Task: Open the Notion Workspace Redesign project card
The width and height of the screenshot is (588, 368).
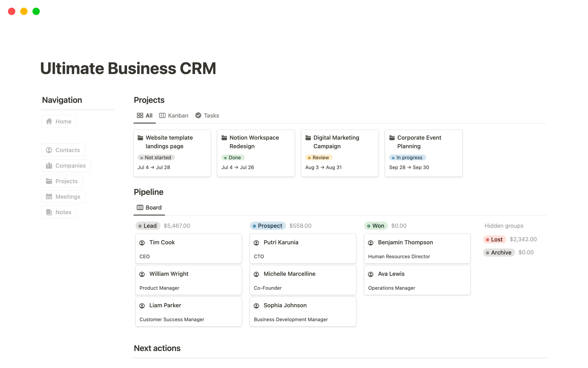Action: point(256,153)
